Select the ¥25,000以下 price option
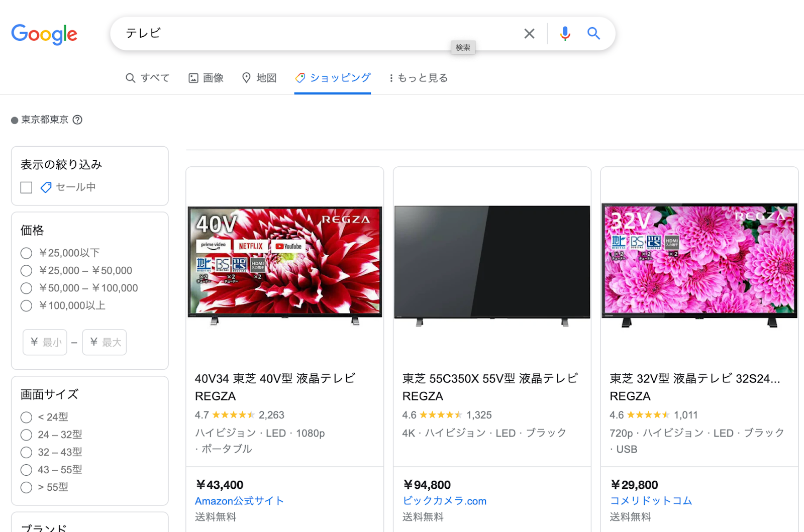 tap(26, 253)
